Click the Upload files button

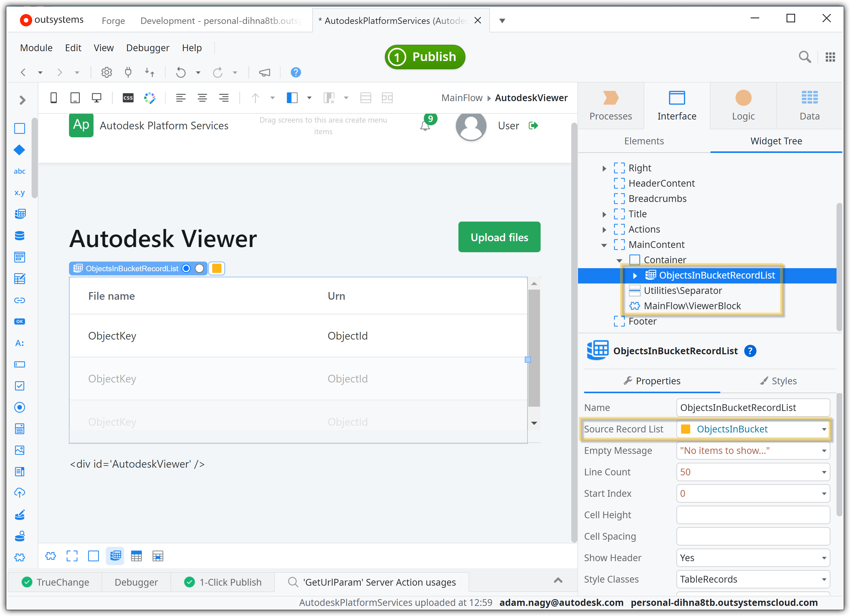click(x=499, y=237)
